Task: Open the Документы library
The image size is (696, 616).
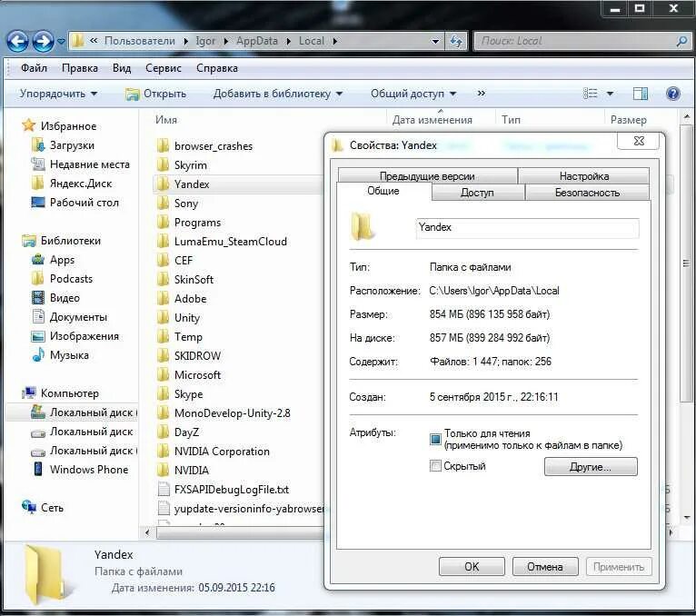Action: click(78, 317)
